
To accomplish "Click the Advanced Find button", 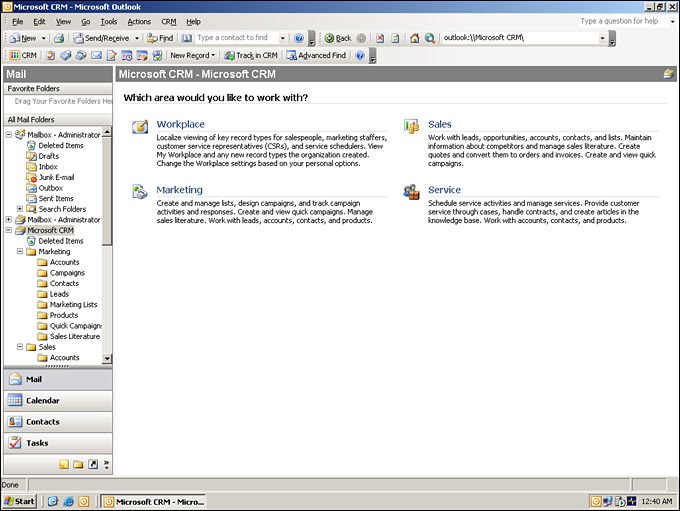I will click(316, 55).
